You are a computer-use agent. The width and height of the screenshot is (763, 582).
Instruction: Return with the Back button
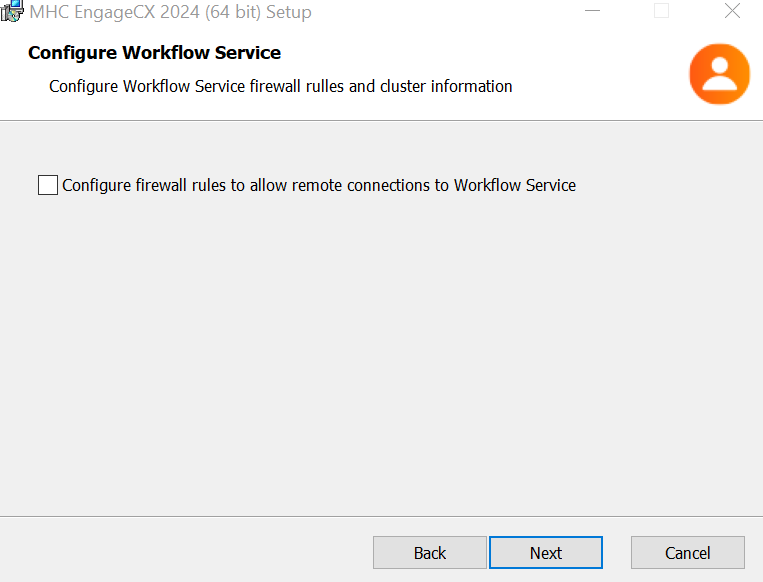(x=430, y=553)
